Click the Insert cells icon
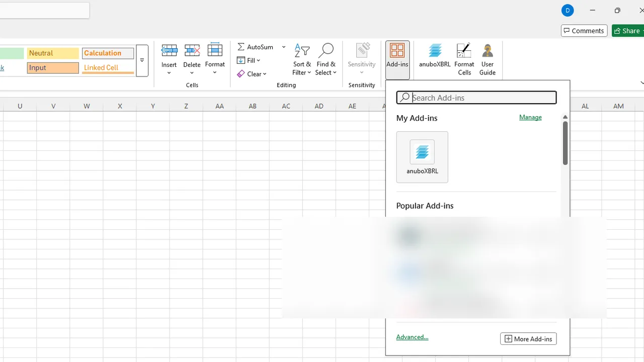Viewport: 644px width, 362px height. click(169, 50)
